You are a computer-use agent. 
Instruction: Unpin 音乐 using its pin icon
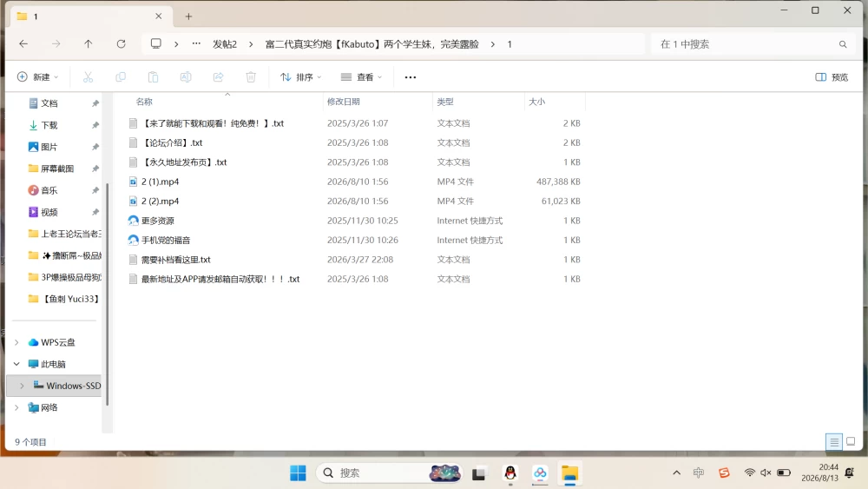tap(95, 190)
